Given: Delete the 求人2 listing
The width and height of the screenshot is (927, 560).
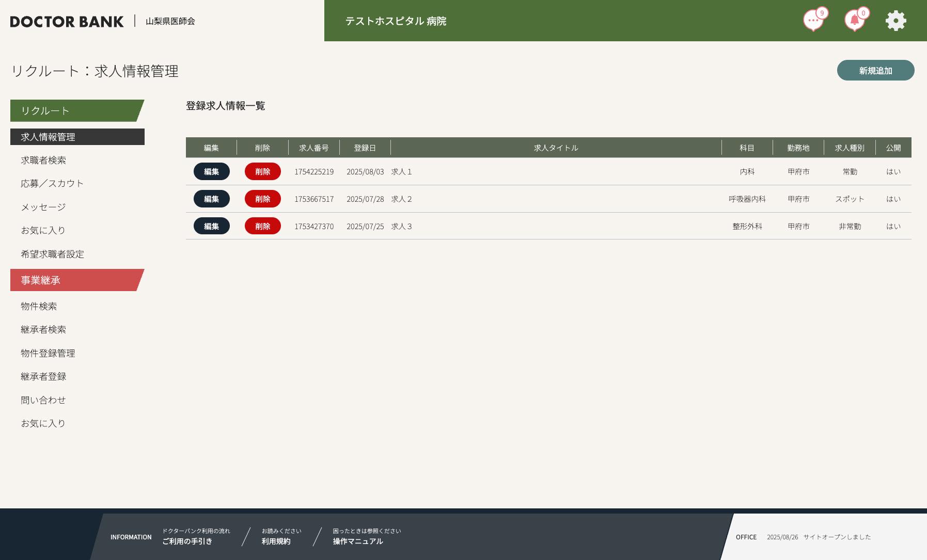Looking at the screenshot, I should [x=262, y=199].
